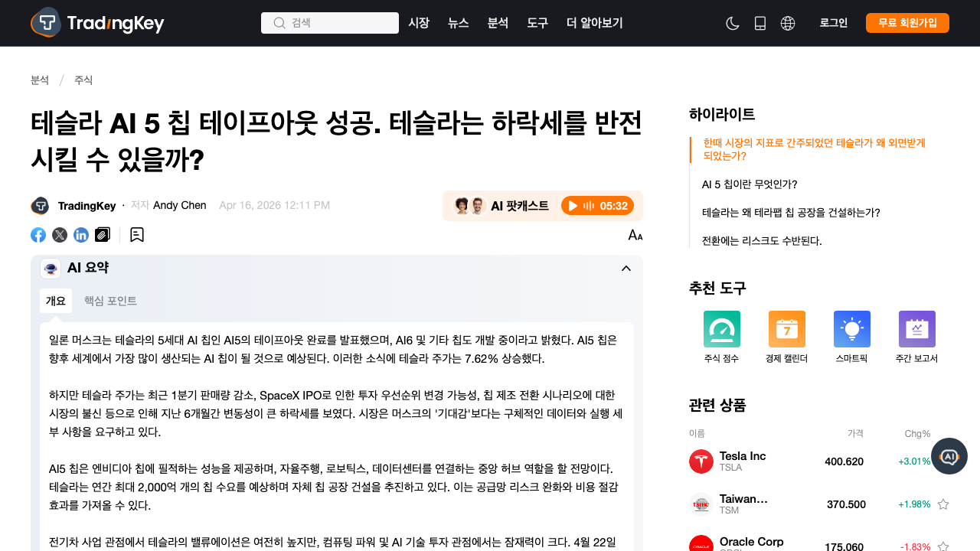The width and height of the screenshot is (980, 551).
Task: Open the 더 알아보기 menu
Action: point(595,23)
